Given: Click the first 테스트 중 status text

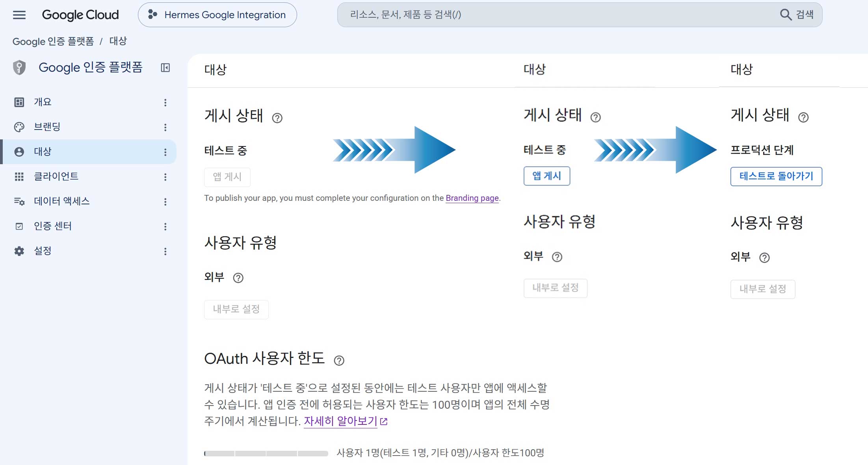Looking at the screenshot, I should click(225, 151).
